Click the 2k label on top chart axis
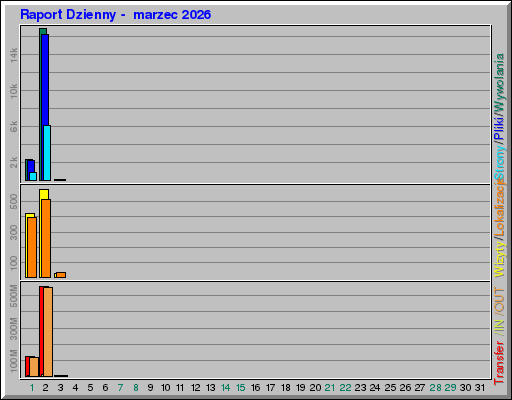 pos(13,162)
